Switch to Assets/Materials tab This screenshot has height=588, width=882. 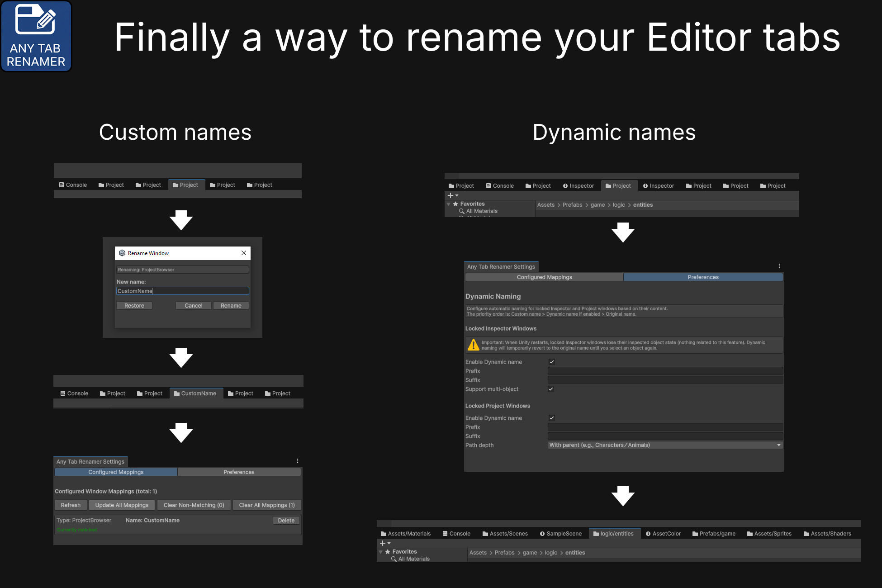tap(406, 534)
